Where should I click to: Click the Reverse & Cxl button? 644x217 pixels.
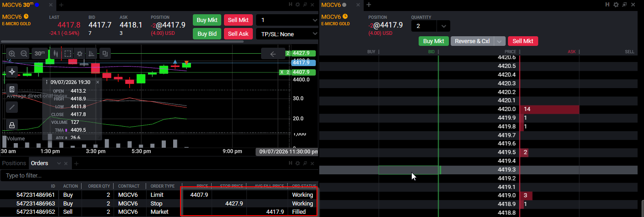click(472, 41)
